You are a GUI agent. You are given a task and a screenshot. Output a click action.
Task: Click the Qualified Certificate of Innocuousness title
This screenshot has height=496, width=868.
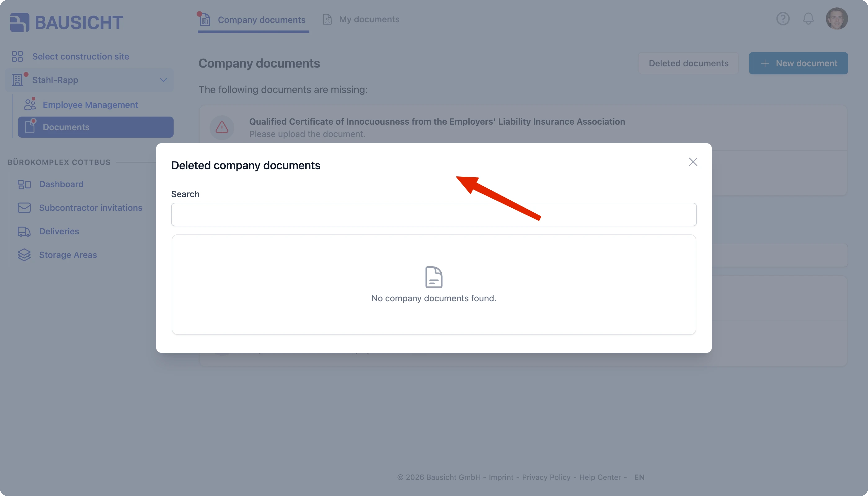pyautogui.click(x=437, y=122)
